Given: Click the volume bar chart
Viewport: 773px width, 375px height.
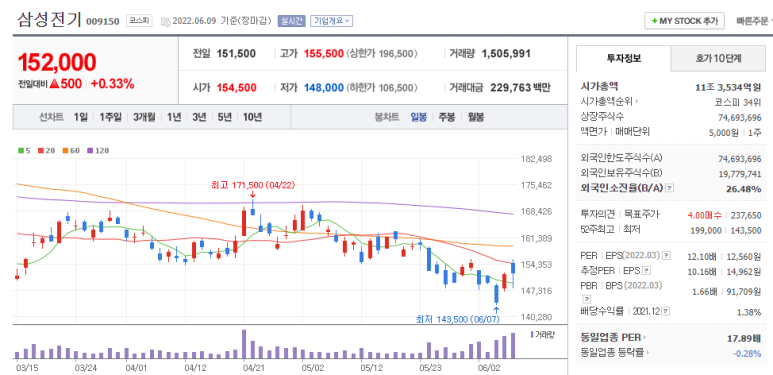Looking at the screenshot, I should pos(266,343).
